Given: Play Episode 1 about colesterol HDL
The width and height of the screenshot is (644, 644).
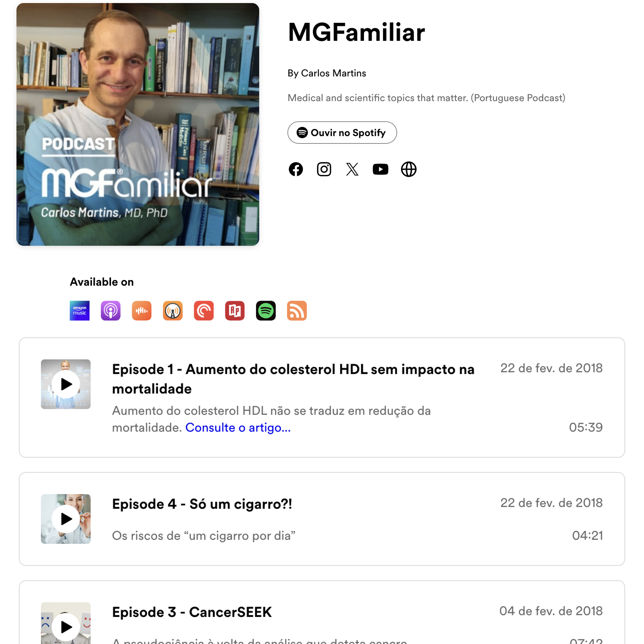Looking at the screenshot, I should 66,384.
